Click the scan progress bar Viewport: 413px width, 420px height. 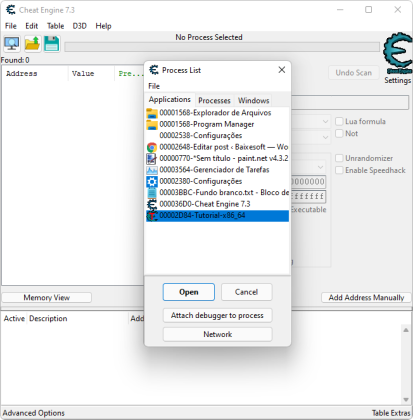222,47
